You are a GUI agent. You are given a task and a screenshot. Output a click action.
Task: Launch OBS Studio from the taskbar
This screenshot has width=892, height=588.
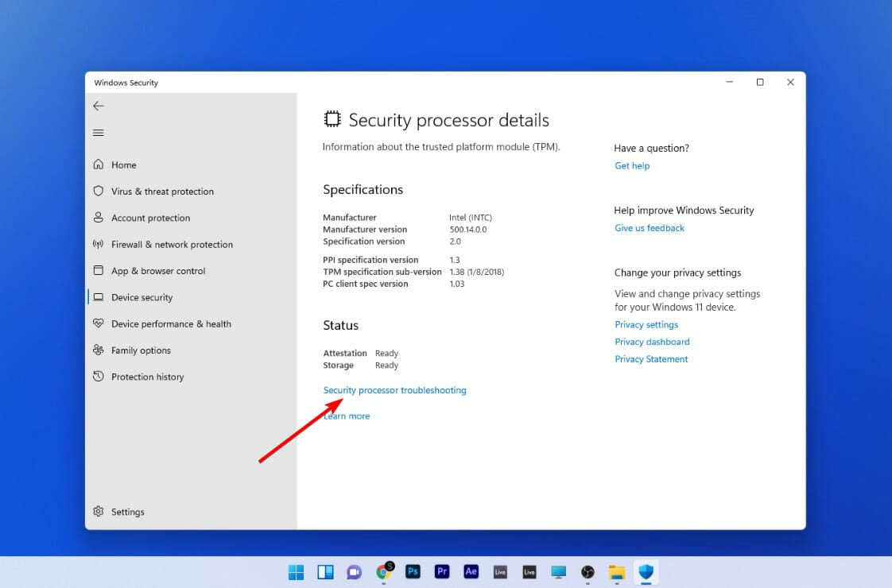point(588,571)
